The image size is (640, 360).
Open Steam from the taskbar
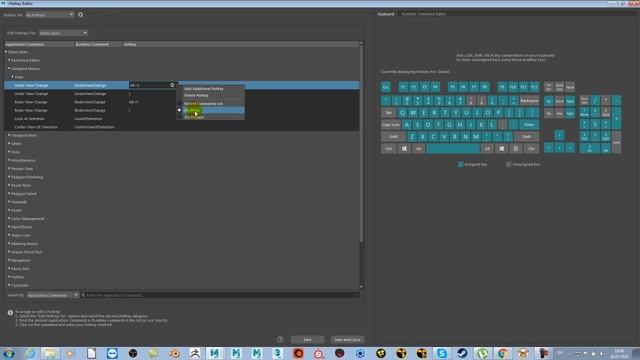tap(462, 353)
